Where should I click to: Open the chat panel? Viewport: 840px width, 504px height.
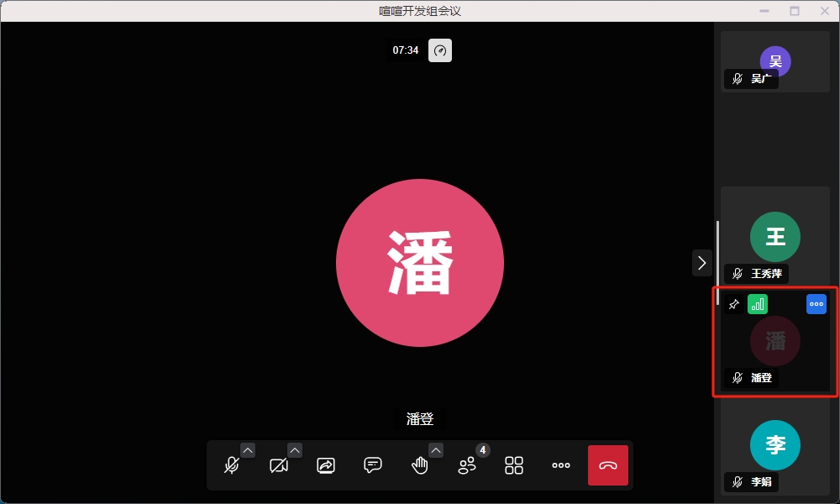coord(373,465)
